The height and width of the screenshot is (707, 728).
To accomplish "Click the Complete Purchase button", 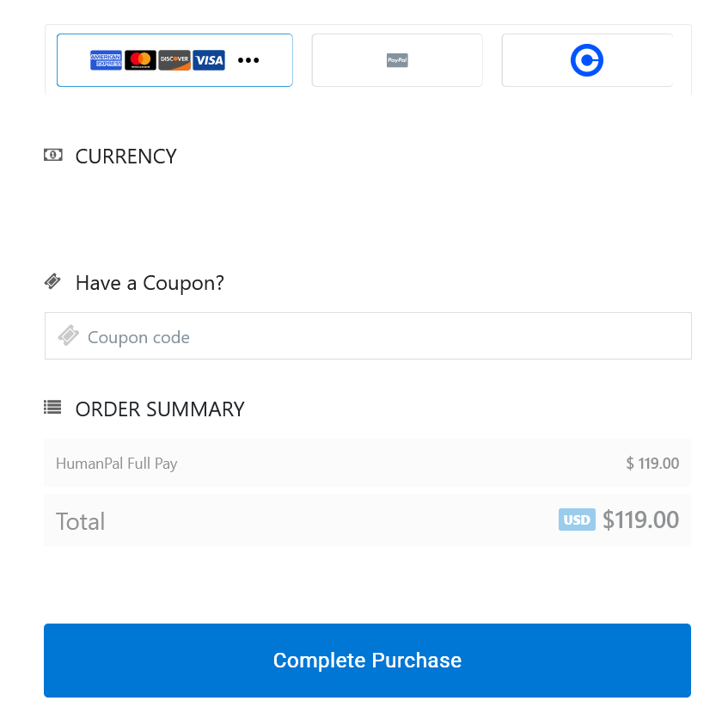I will pos(367,661).
